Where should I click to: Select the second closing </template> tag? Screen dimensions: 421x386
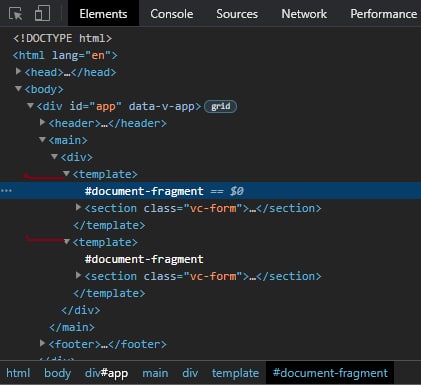(x=109, y=293)
